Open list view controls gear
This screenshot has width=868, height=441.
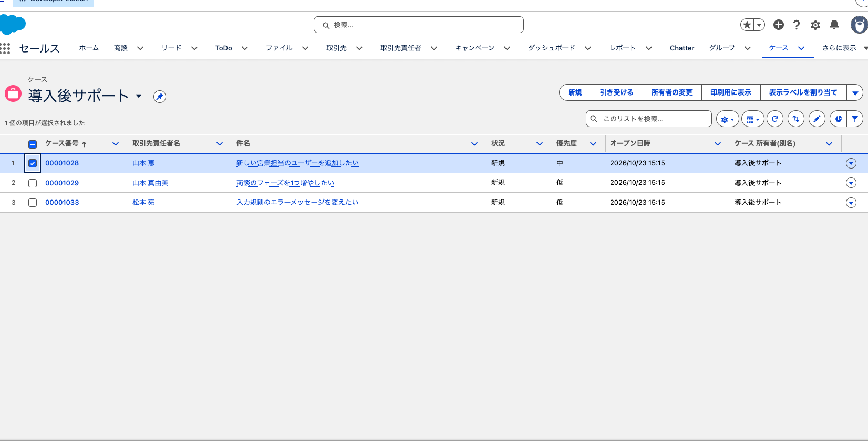[727, 119]
